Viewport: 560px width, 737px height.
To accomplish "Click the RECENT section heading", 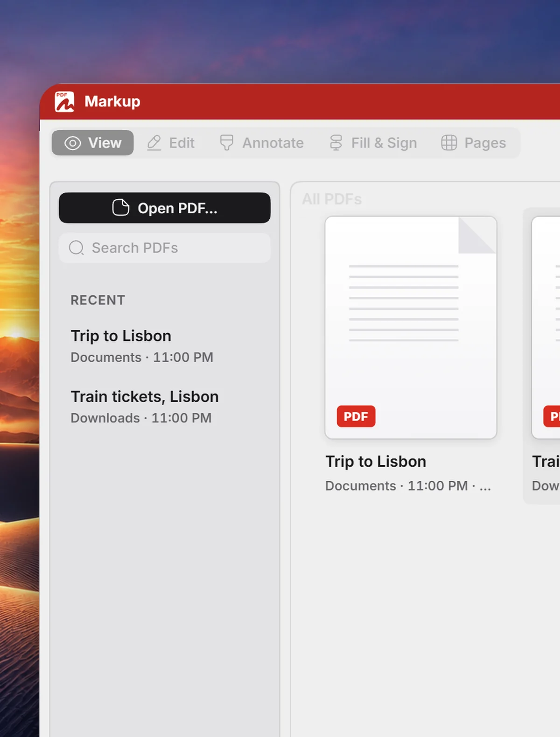I will coord(98,300).
